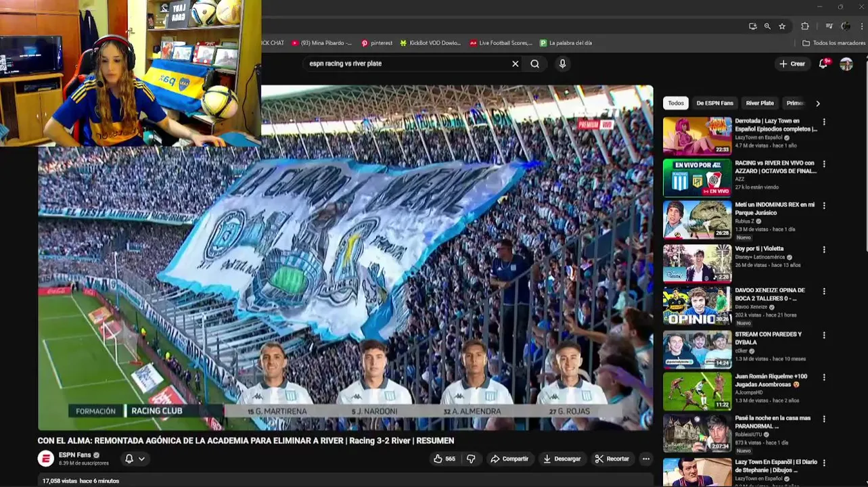Open the ESPN Fans channel avatar
Image resolution: width=868 pixels, height=487 pixels.
pos(45,458)
